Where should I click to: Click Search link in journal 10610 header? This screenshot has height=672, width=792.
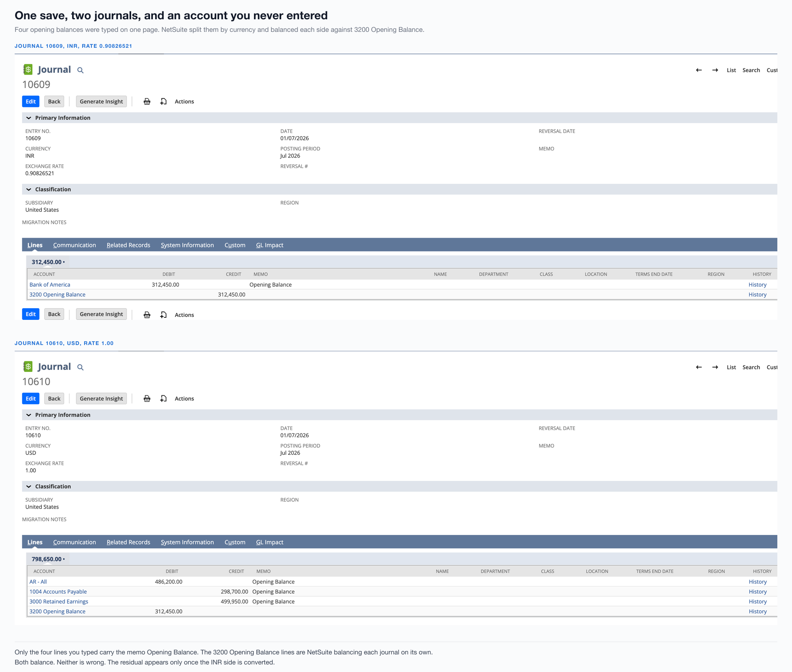click(751, 367)
